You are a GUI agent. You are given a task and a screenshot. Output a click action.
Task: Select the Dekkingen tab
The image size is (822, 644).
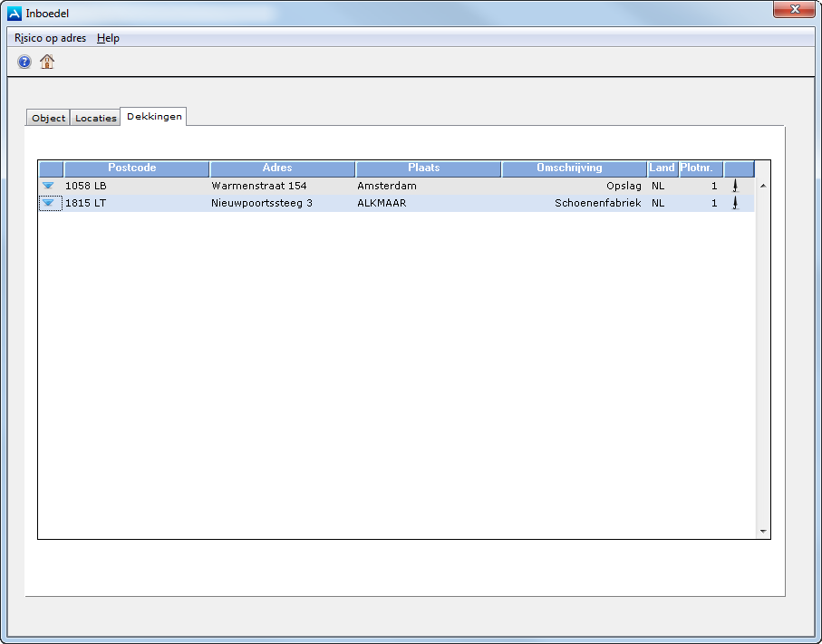click(154, 116)
